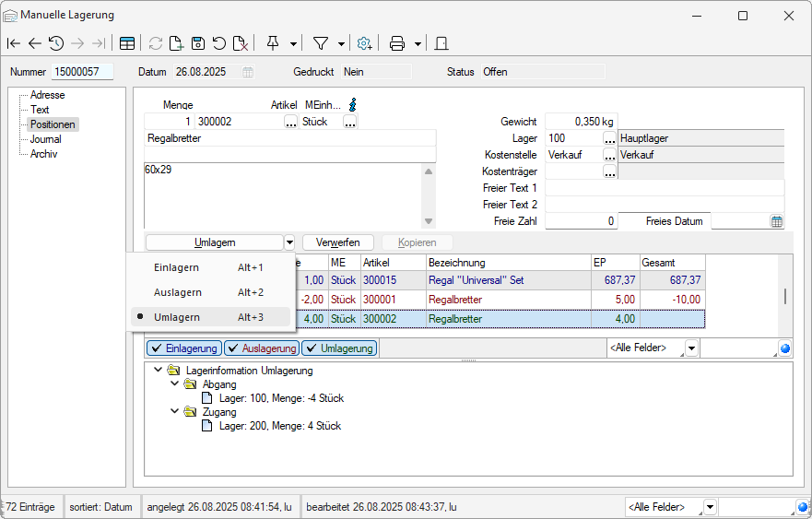Collapse the Lagerinformation Umlagerung node
This screenshot has height=519, width=812.
click(159, 371)
